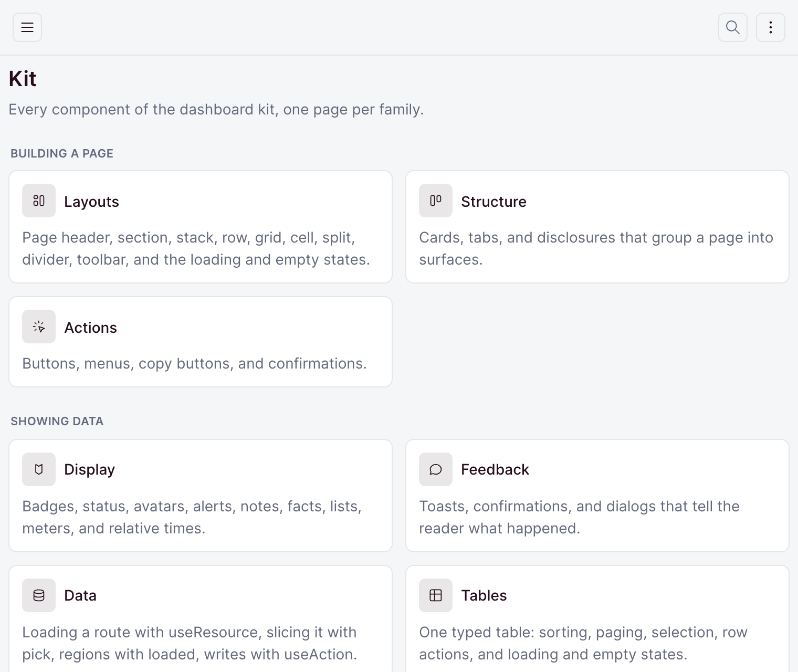This screenshot has height=672, width=798.
Task: Click the Structure card icon
Action: [436, 201]
